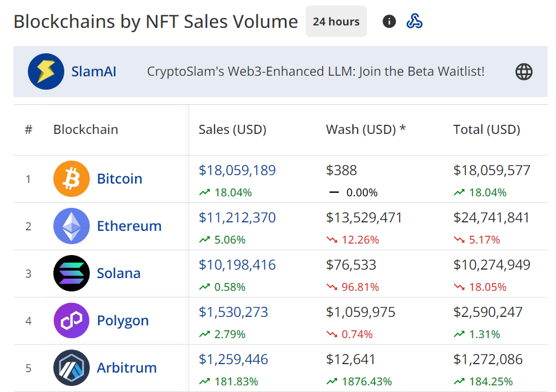Viewport: 556px width, 392px height.
Task: Click Bitcoin sales value $18,059,189
Action: point(237,170)
